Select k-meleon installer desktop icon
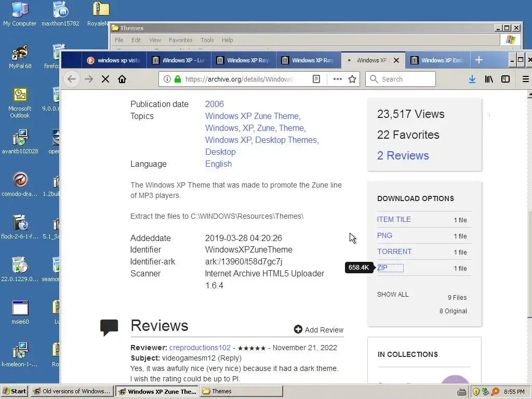Screen dimensions: 532x399 [20, 354]
